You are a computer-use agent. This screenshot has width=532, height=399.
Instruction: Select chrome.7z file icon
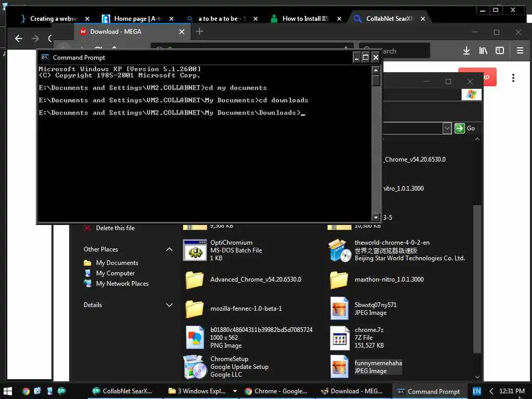tap(340, 338)
